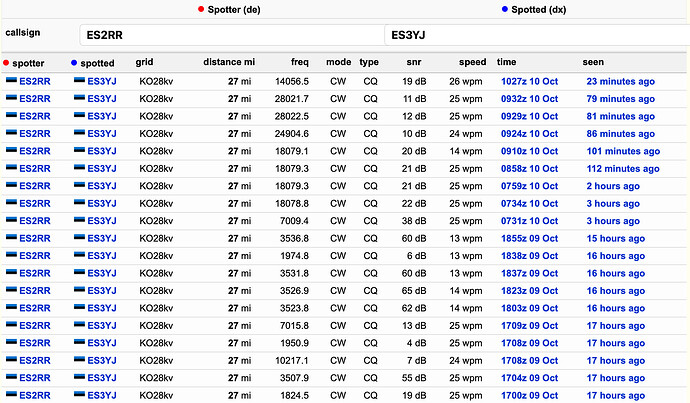Open ES3YJ spotted link in 14056.5 row
690x403 pixels.
[x=102, y=81]
